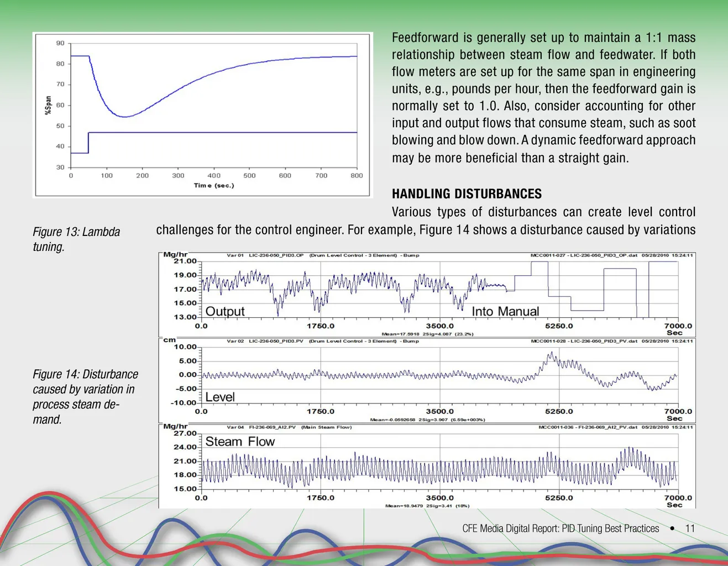Click the 'Output' label in top trend chart
Image resolution: width=728 pixels, height=566 pixels.
(x=225, y=311)
